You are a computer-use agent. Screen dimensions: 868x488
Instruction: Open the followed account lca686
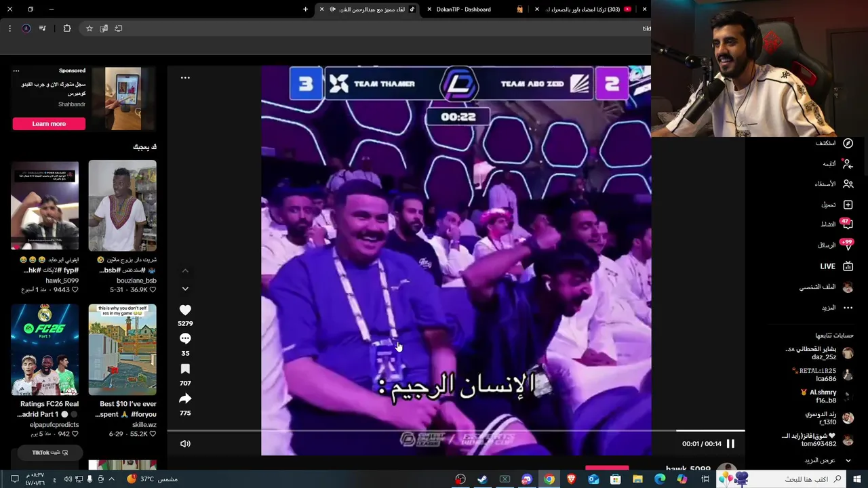pyautogui.click(x=823, y=375)
